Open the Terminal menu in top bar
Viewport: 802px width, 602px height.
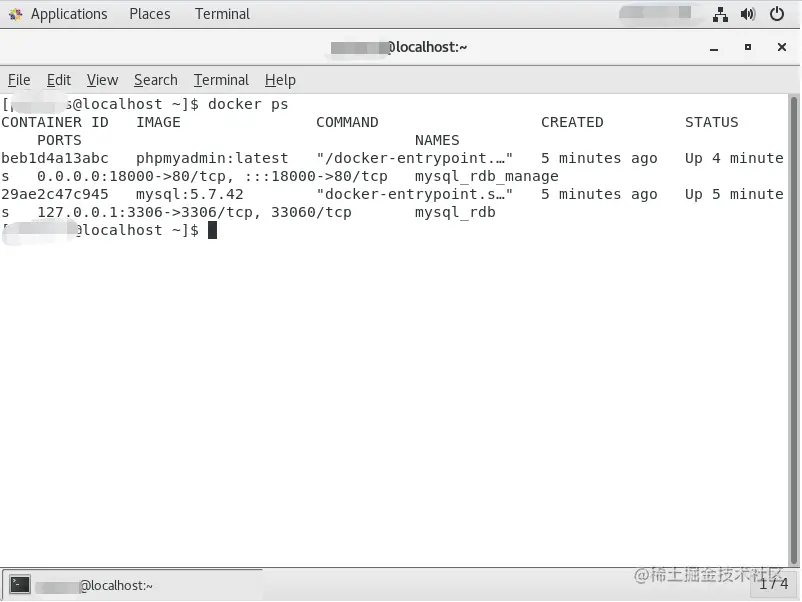click(222, 13)
